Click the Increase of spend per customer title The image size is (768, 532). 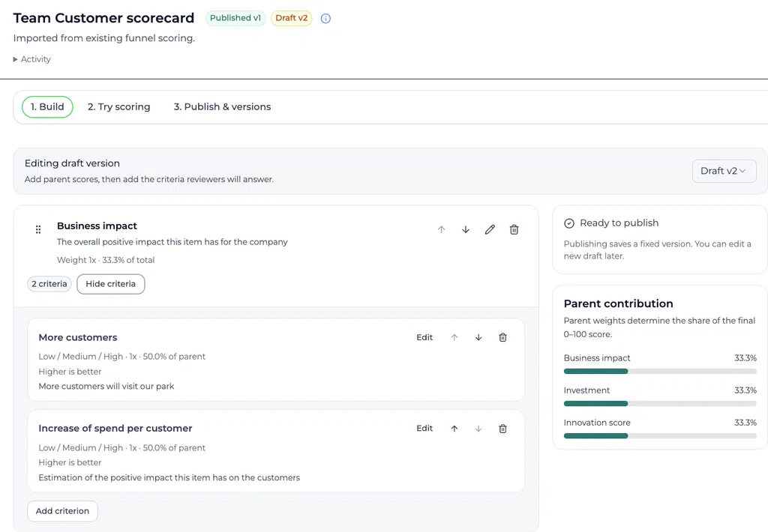(115, 429)
